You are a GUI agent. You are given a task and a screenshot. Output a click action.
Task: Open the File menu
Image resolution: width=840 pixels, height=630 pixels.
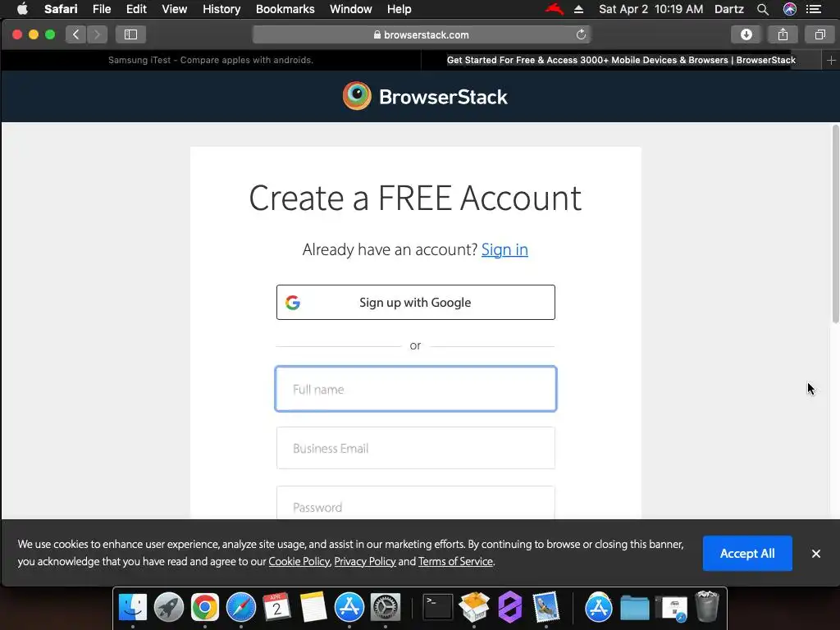101,9
